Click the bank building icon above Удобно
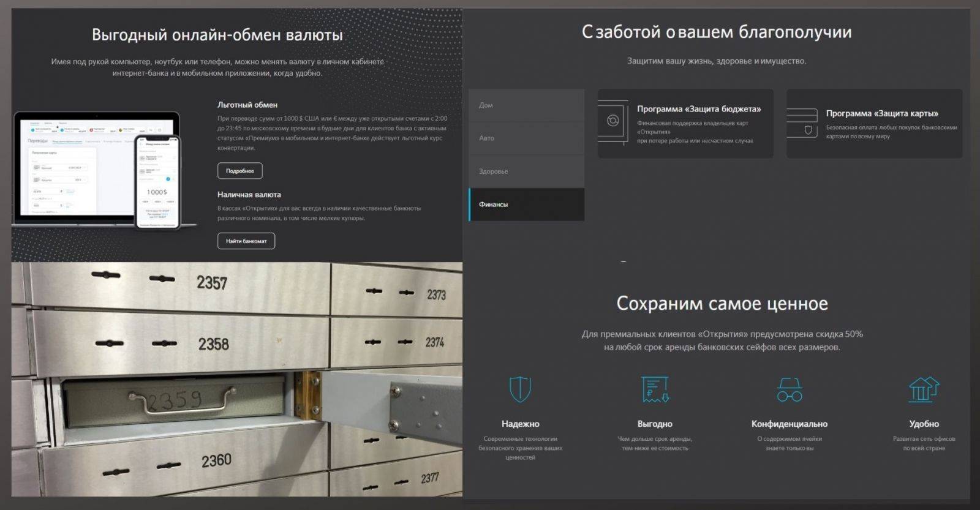980x510 pixels. 924,389
